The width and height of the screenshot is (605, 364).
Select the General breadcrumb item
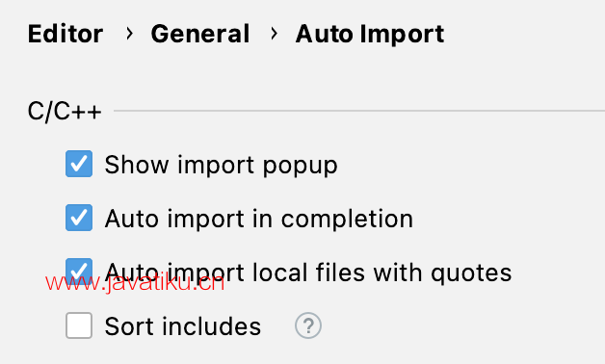200,34
